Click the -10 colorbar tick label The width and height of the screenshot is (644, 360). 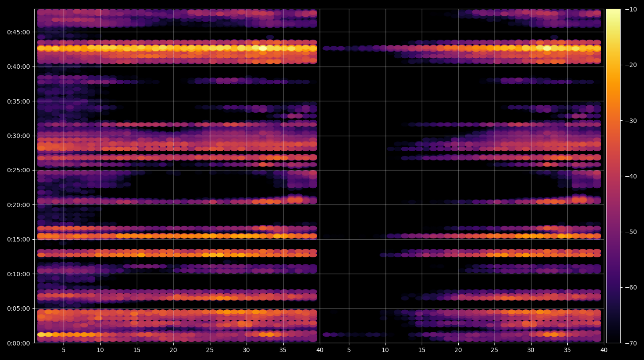tap(631, 9)
